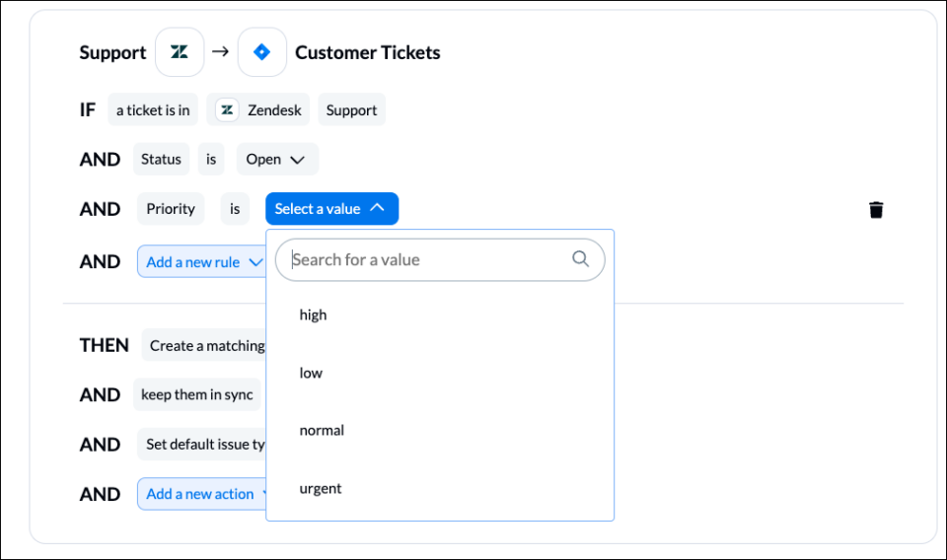Click the Jira diamond icon in header
947x560 pixels.
[x=261, y=52]
